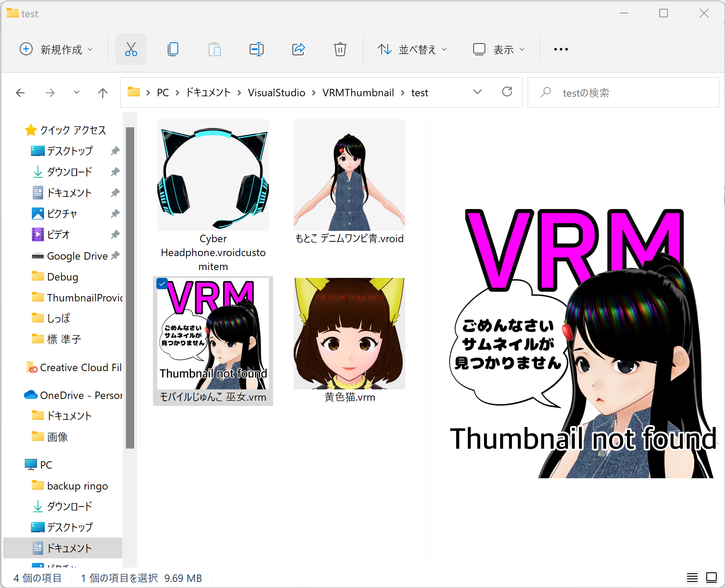Delete the selected file

coord(340,49)
